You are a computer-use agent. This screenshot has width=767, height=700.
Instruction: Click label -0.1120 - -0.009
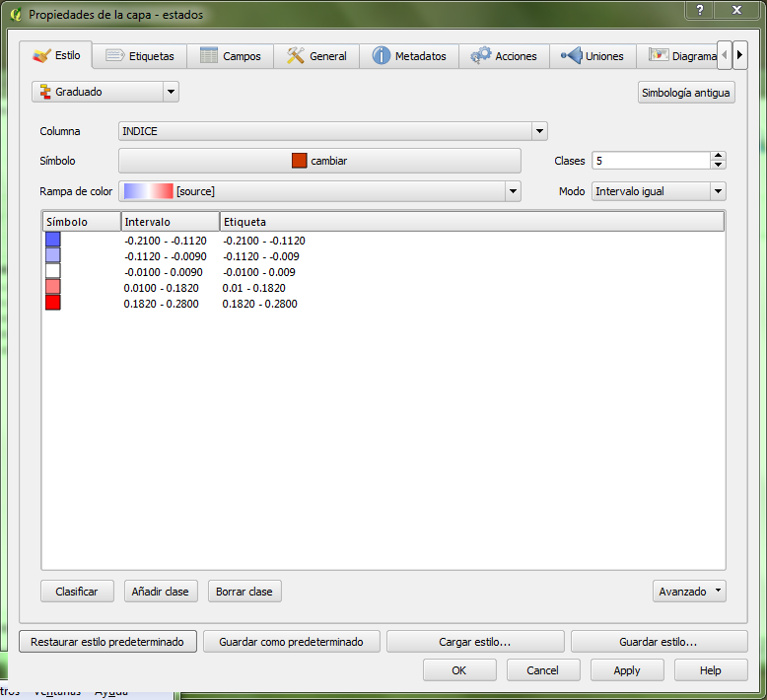(x=261, y=256)
